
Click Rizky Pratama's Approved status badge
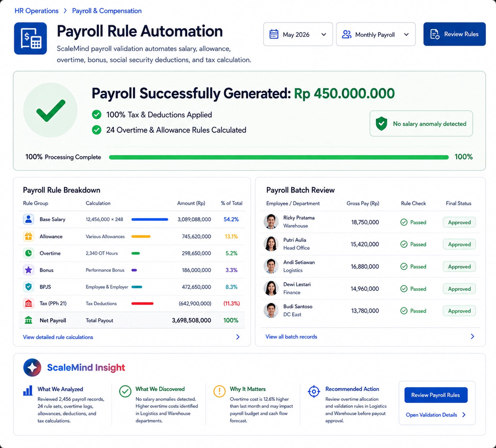pyautogui.click(x=459, y=222)
